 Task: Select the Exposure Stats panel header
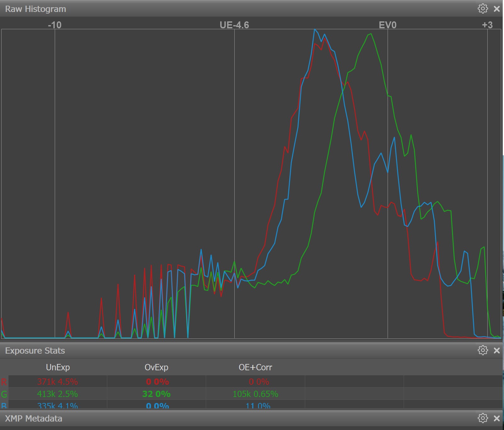tap(35, 350)
